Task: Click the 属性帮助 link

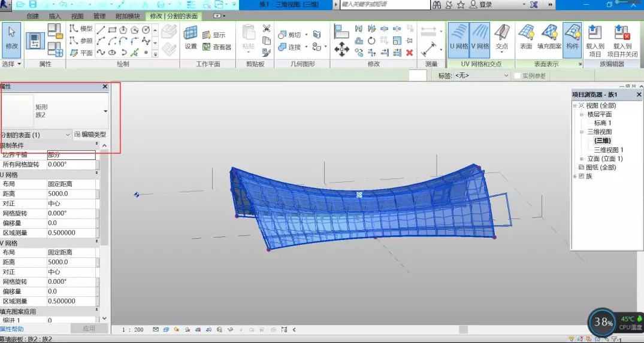Action: tap(13, 329)
